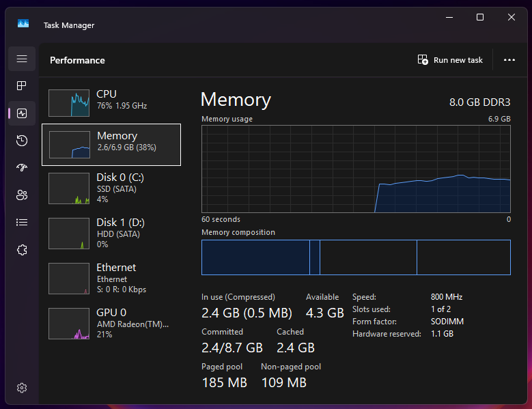Open the App history icon

point(22,141)
